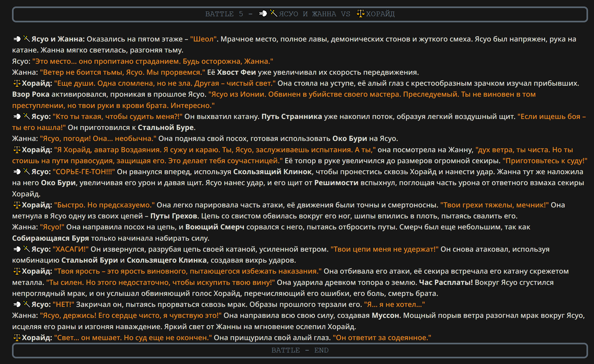This screenshot has width=594, height=364.
Task: Click the bold skill name 'Путь Странника'
Action: pos(292,116)
